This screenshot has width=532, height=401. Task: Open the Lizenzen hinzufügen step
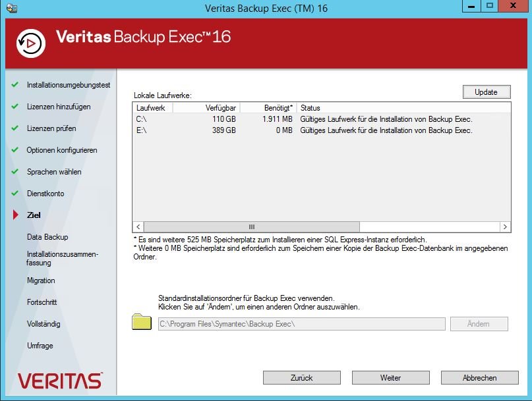click(59, 107)
